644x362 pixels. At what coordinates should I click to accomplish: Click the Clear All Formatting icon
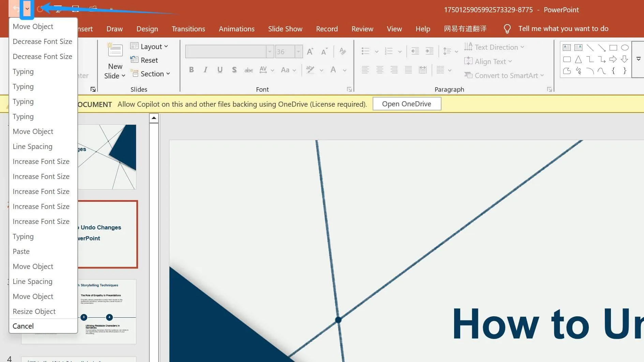click(x=343, y=51)
